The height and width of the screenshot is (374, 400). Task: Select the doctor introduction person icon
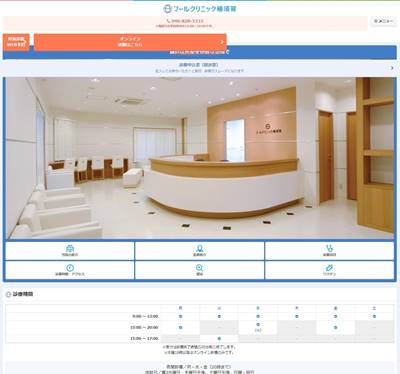tap(199, 248)
